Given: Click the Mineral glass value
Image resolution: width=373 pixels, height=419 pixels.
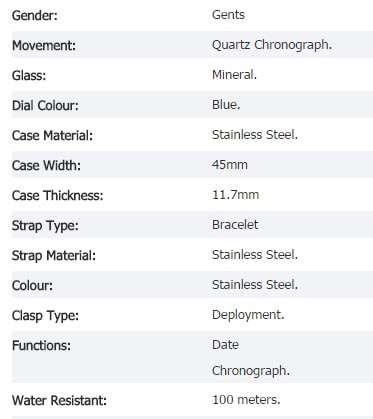Looking at the screenshot, I should pos(234,75).
